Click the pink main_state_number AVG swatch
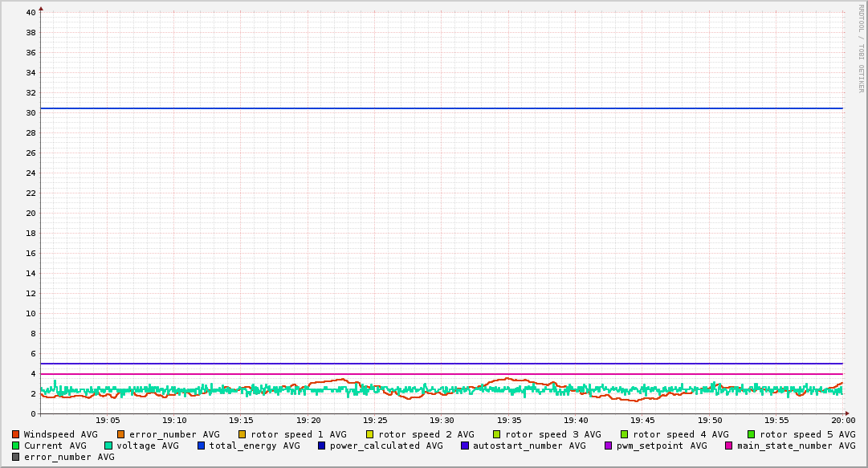This screenshot has width=868, height=468. [x=729, y=446]
